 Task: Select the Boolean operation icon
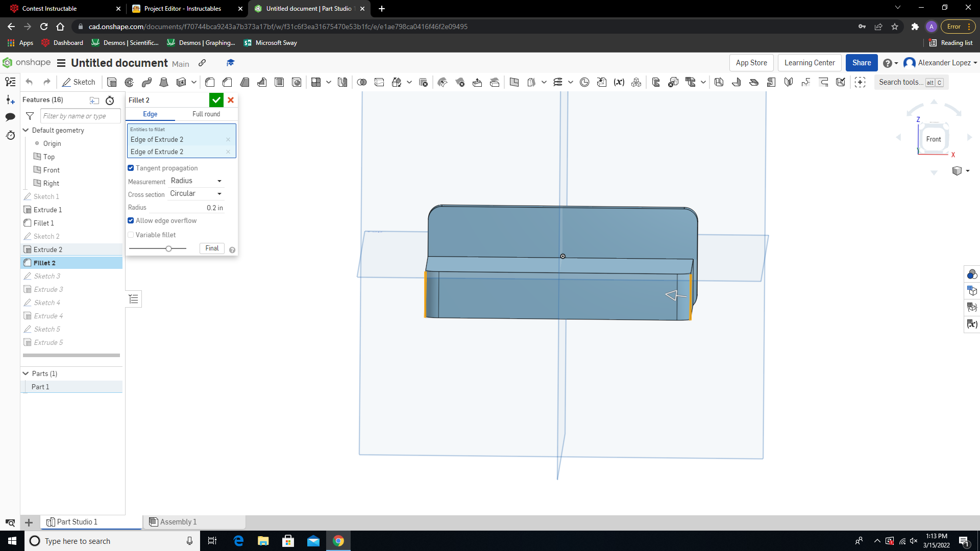361,82
